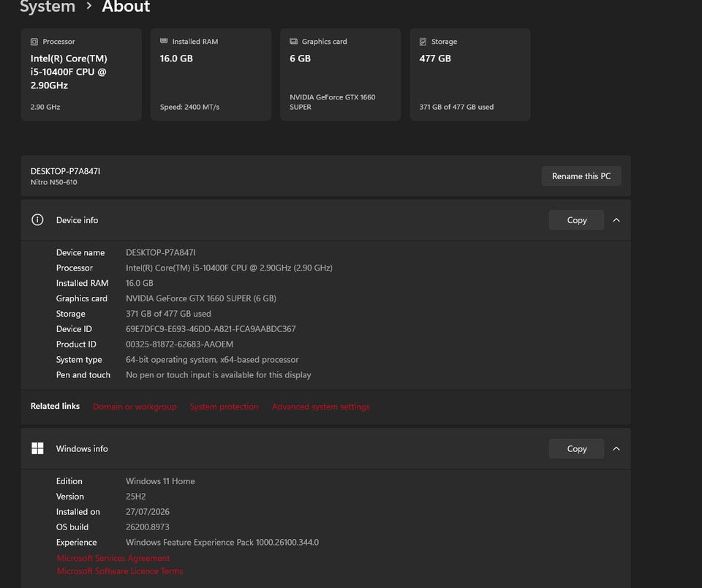Screen dimensions: 702x588
Task: Click the Windows info heading
Action: click(x=82, y=448)
